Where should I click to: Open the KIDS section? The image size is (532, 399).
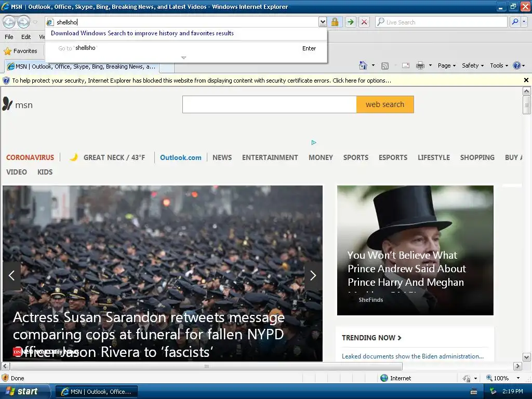pyautogui.click(x=45, y=172)
